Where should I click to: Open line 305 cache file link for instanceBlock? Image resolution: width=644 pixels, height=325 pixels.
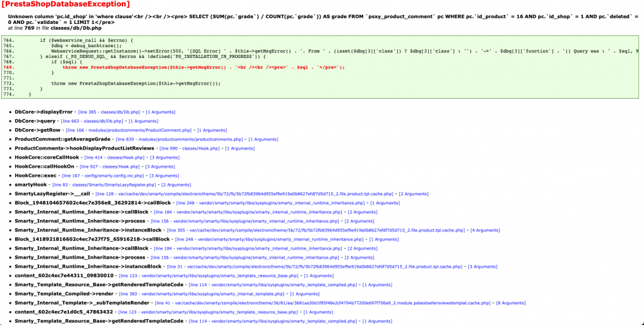click(316, 230)
